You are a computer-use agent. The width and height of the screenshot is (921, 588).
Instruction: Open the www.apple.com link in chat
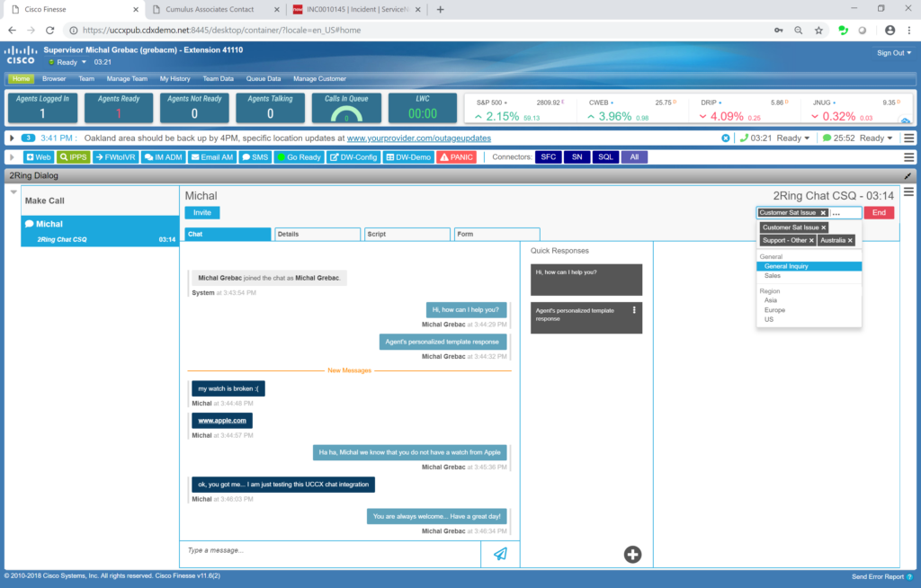click(x=221, y=420)
